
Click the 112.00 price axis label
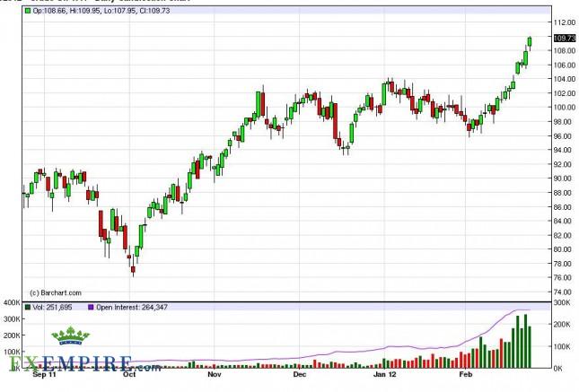[565, 22]
